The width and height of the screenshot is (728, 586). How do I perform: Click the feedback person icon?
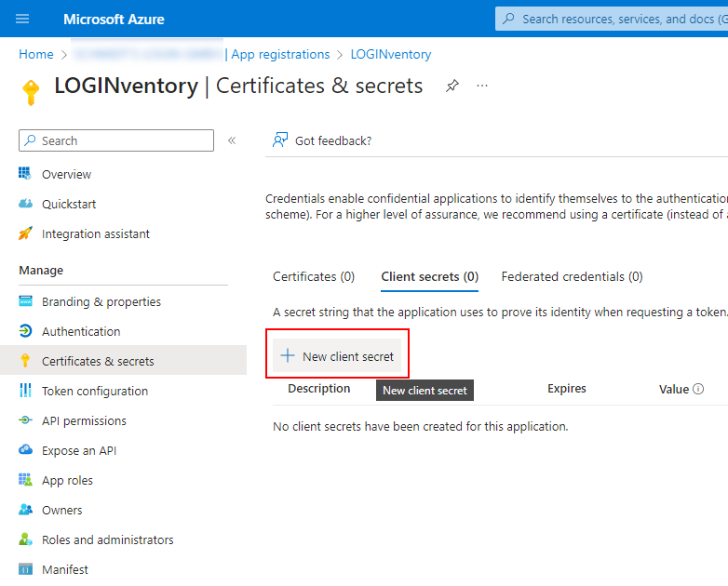tap(280, 140)
